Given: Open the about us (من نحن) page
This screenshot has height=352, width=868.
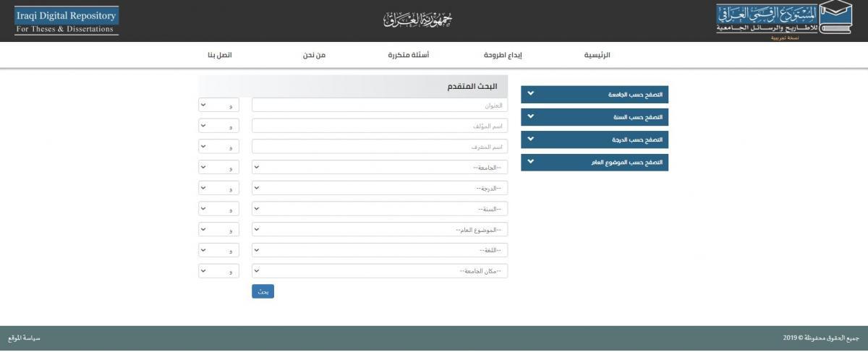Looking at the screenshot, I should (x=314, y=56).
